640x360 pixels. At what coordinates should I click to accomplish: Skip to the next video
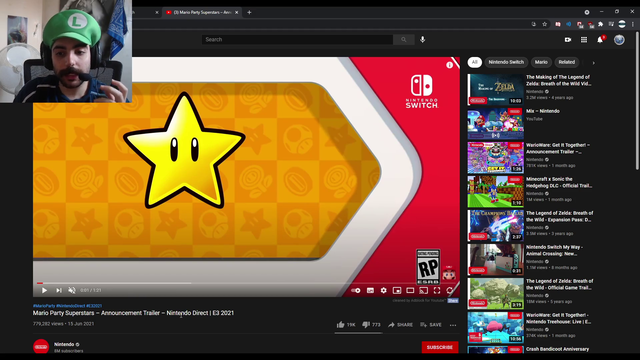tap(59, 290)
